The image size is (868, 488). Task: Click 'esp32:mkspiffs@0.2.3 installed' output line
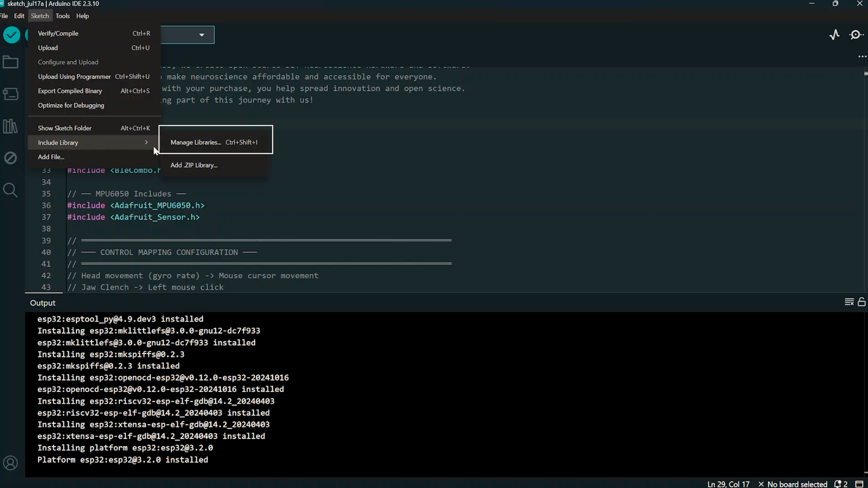pyautogui.click(x=109, y=366)
